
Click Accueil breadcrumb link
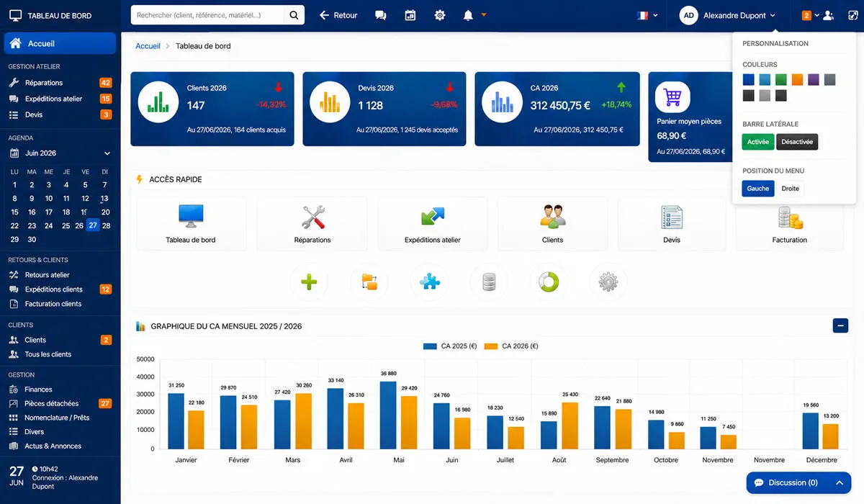tap(148, 46)
